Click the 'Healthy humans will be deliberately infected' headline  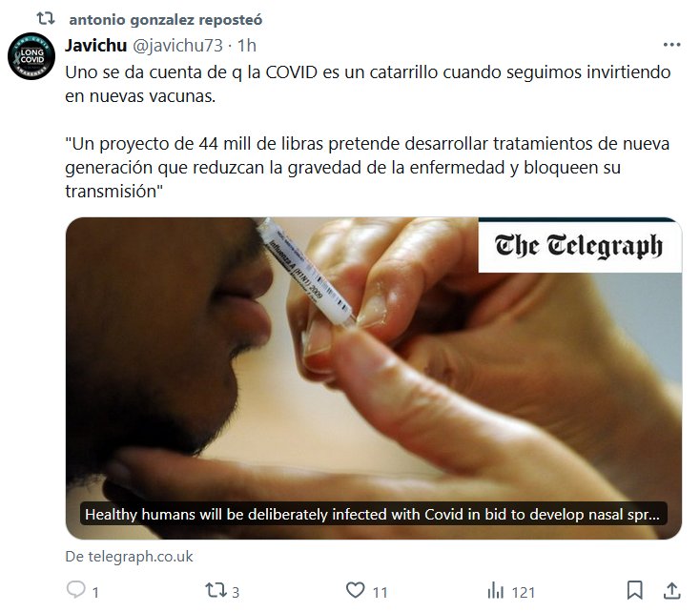click(373, 514)
